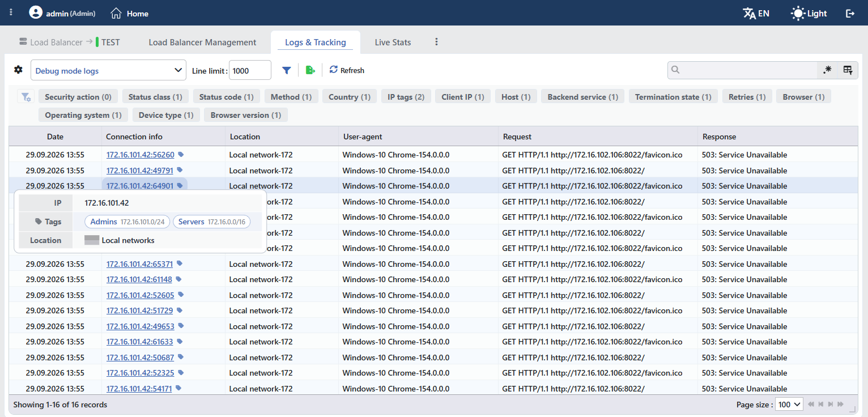Viewport: 868px width, 417px height.
Task: Sort by the Date column header
Action: [x=55, y=137]
